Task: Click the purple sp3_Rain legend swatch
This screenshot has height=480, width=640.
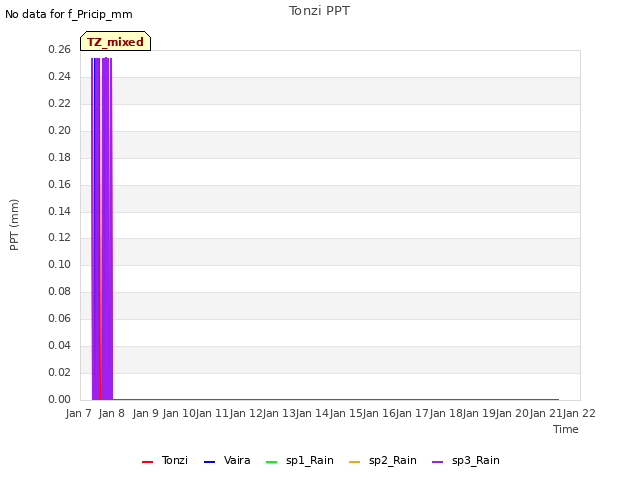Action: (x=438, y=462)
